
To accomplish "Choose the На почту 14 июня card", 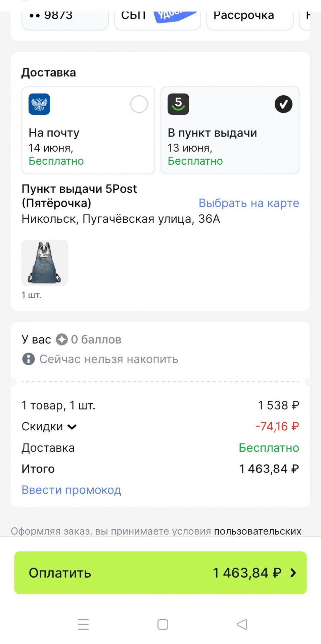I will click(88, 130).
